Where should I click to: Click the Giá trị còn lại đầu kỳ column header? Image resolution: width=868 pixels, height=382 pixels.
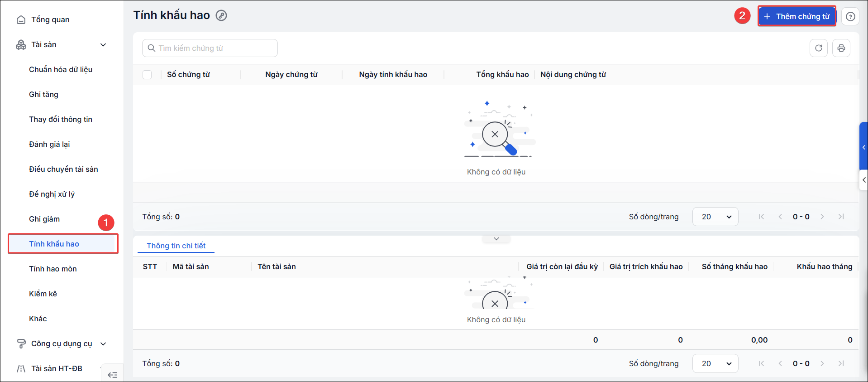[562, 267]
